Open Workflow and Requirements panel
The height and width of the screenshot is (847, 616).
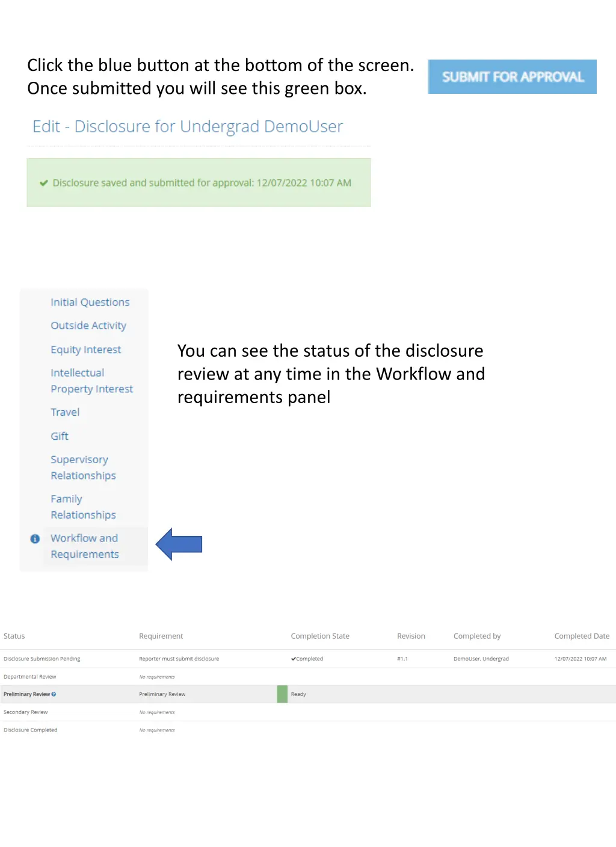(x=85, y=546)
